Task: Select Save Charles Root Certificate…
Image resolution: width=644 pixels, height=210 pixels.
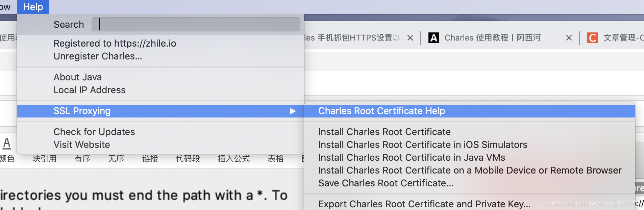Action: point(470,183)
